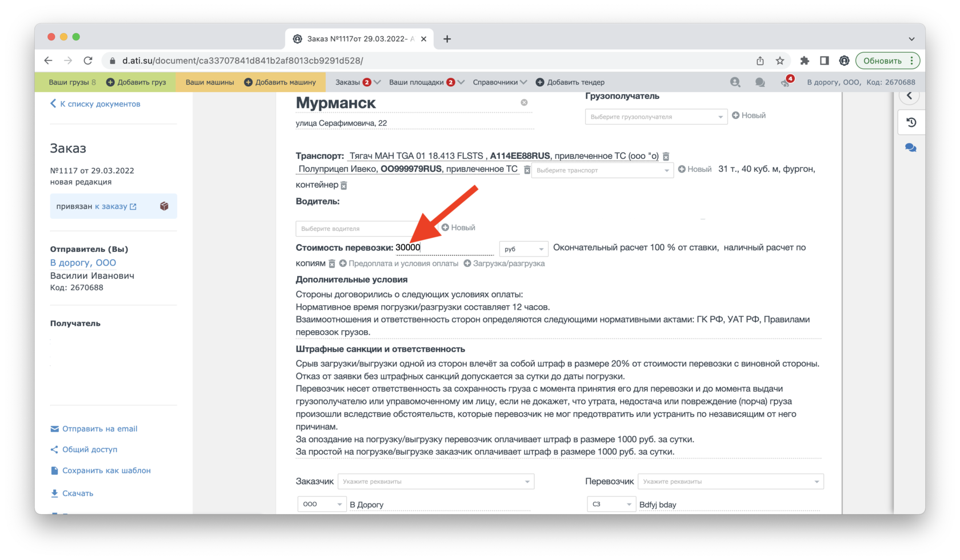The image size is (960, 560).
Task: Bookmark this page with star icon
Action: click(780, 61)
